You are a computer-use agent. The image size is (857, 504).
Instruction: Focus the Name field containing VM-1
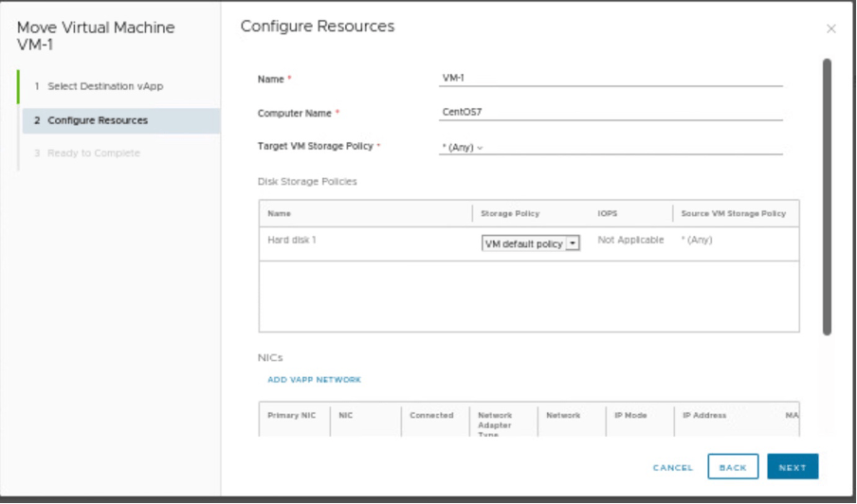[x=611, y=79]
